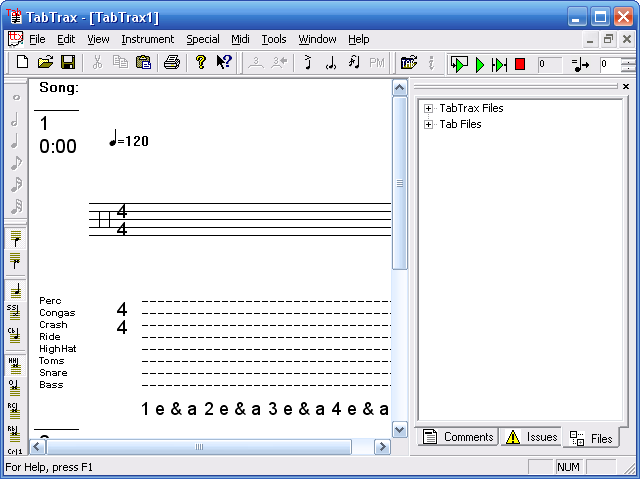Select the sixteenth note duration
Screen dimensions: 640x479
tap(16, 184)
